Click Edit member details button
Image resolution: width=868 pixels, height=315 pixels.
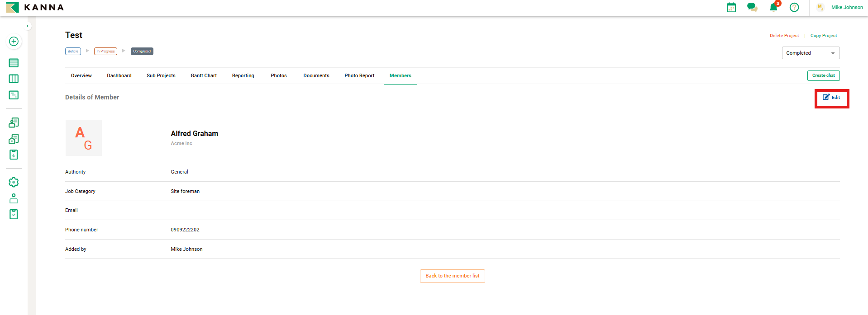click(x=831, y=98)
